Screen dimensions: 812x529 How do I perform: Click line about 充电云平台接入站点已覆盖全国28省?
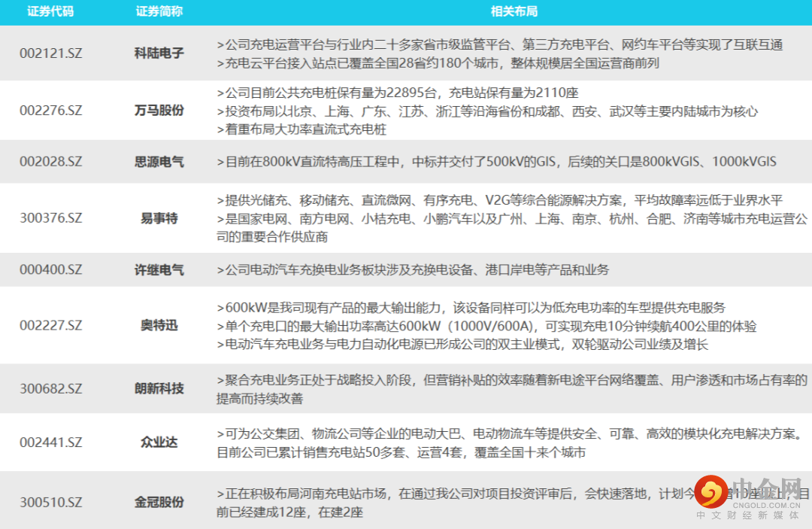pos(438,63)
